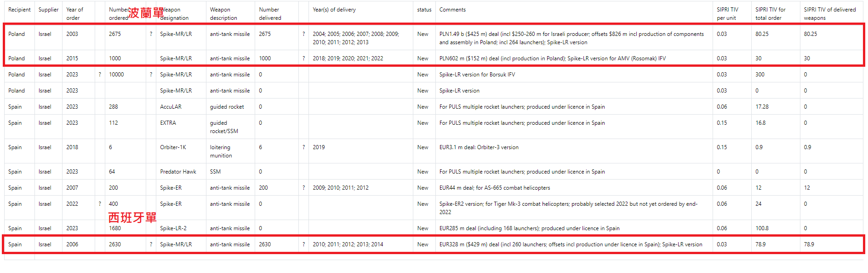
Task: Click the AccuLAR weapon designation cell
Action: click(x=171, y=107)
